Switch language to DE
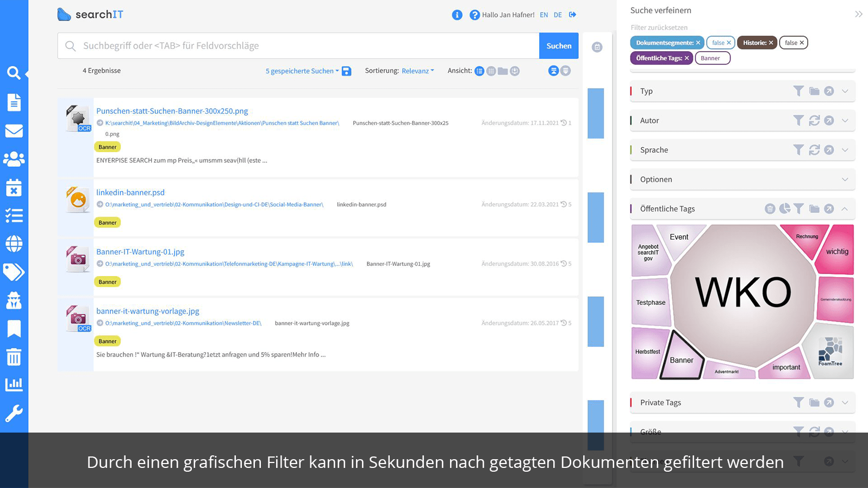Image resolution: width=868 pixels, height=488 pixels. tap(558, 15)
